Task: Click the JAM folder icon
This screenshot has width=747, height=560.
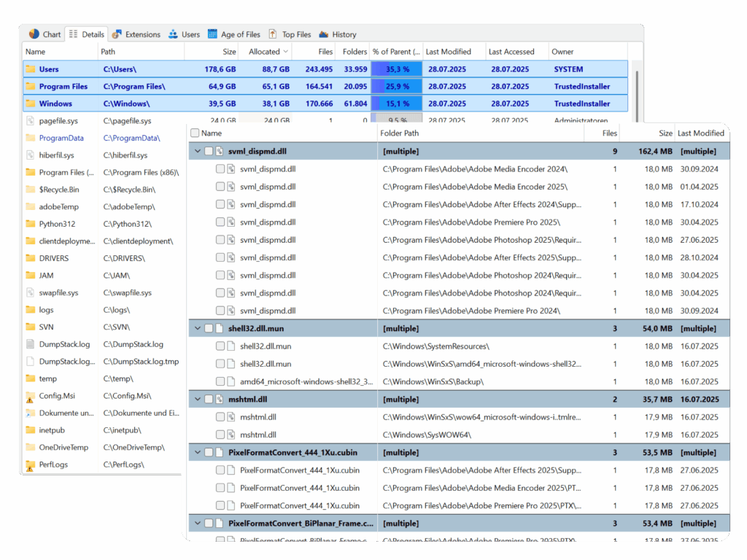Action: [x=31, y=275]
